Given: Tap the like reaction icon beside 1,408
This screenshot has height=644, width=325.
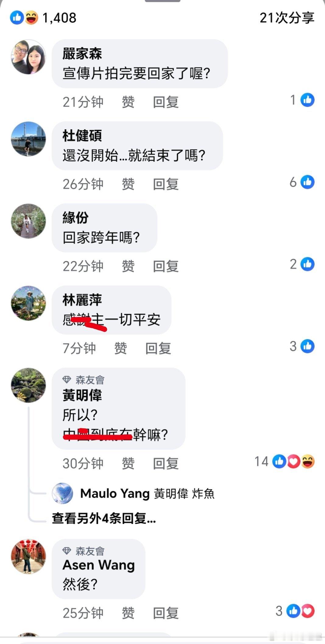Looking at the screenshot, I should [17, 18].
